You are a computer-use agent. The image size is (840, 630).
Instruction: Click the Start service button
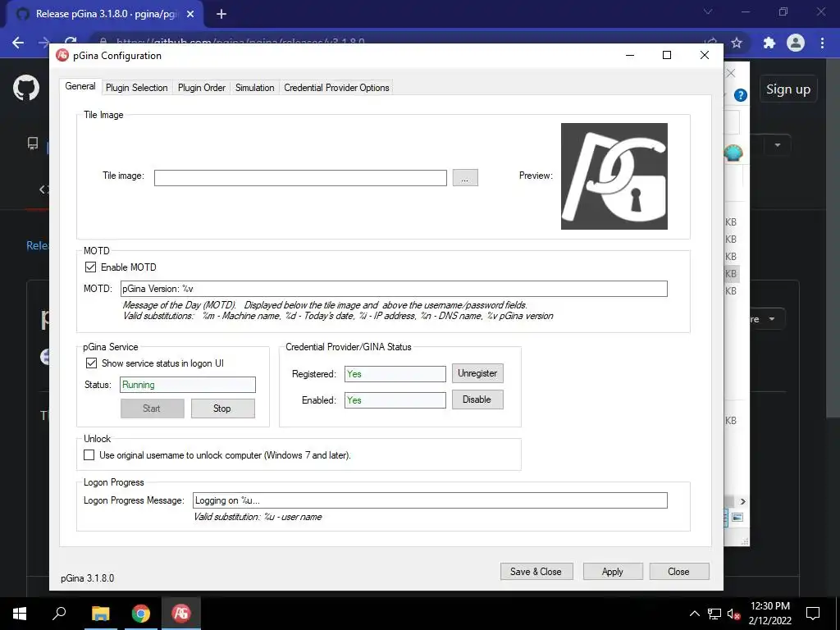[x=152, y=409]
